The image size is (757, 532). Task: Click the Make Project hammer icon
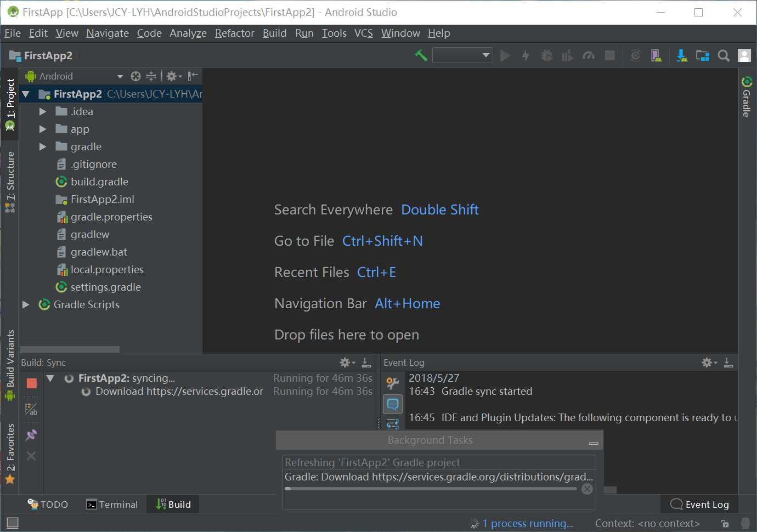(x=421, y=55)
